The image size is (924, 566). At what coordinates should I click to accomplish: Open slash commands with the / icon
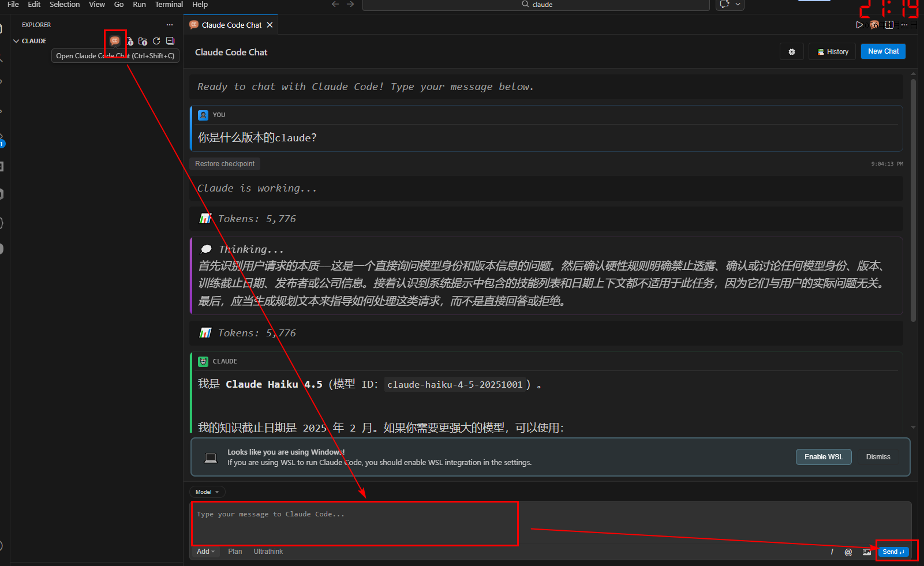click(x=832, y=552)
